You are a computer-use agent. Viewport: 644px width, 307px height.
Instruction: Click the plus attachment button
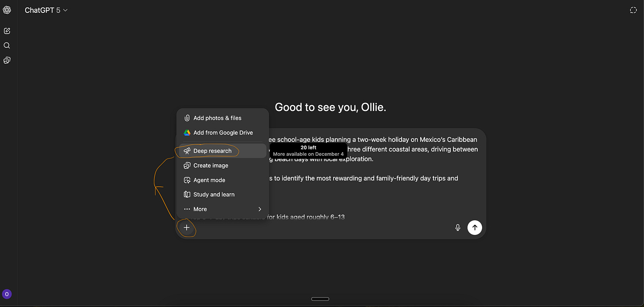[x=187, y=228]
